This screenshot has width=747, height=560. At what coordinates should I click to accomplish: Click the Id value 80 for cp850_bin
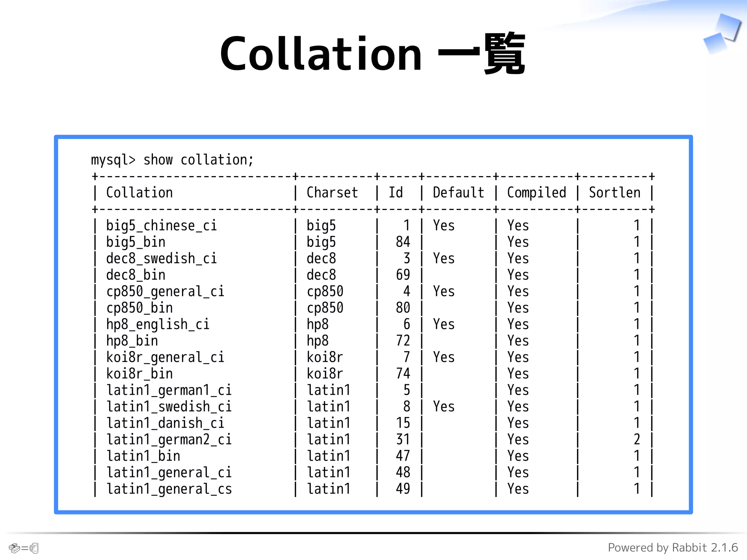click(x=403, y=308)
